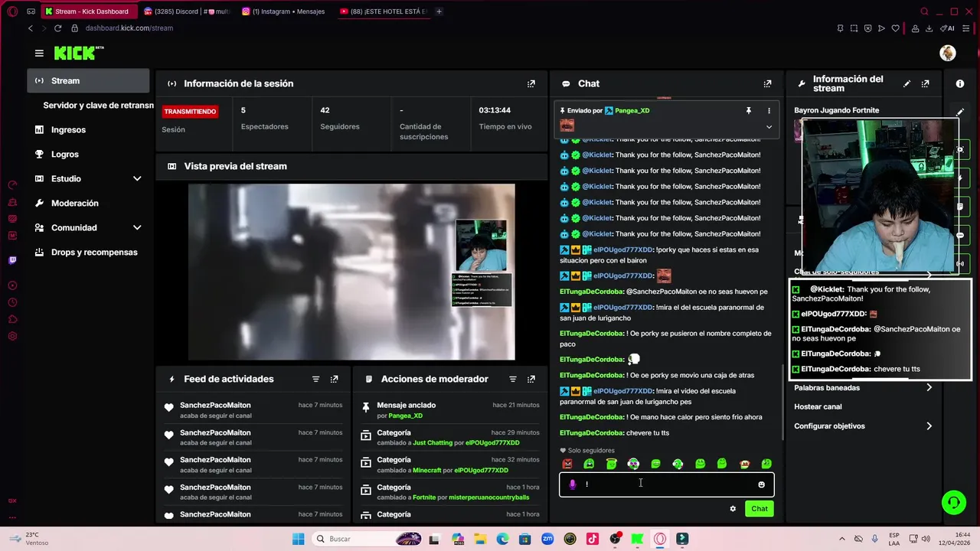Collapse the pinned message chevron

point(769,127)
